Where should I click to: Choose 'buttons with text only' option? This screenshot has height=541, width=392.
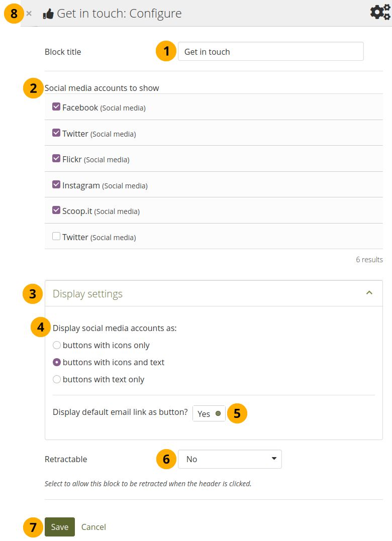(x=57, y=379)
